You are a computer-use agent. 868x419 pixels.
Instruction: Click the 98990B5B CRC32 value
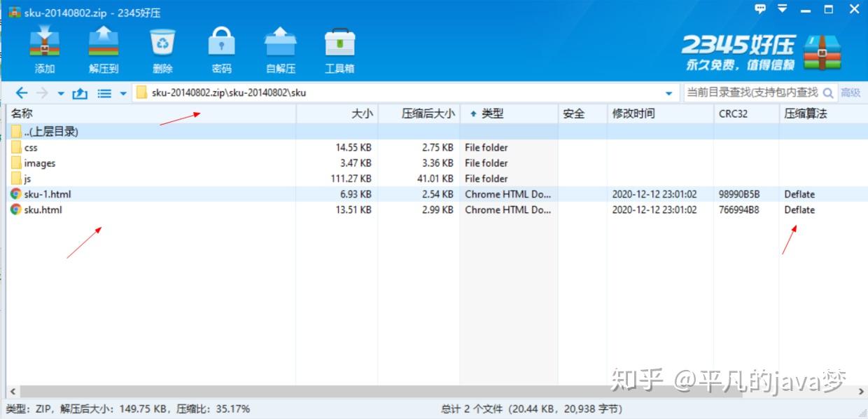pyautogui.click(x=738, y=194)
